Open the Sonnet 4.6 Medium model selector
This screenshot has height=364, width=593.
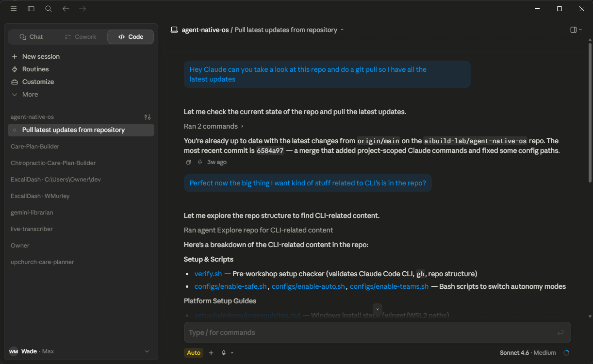click(528, 353)
